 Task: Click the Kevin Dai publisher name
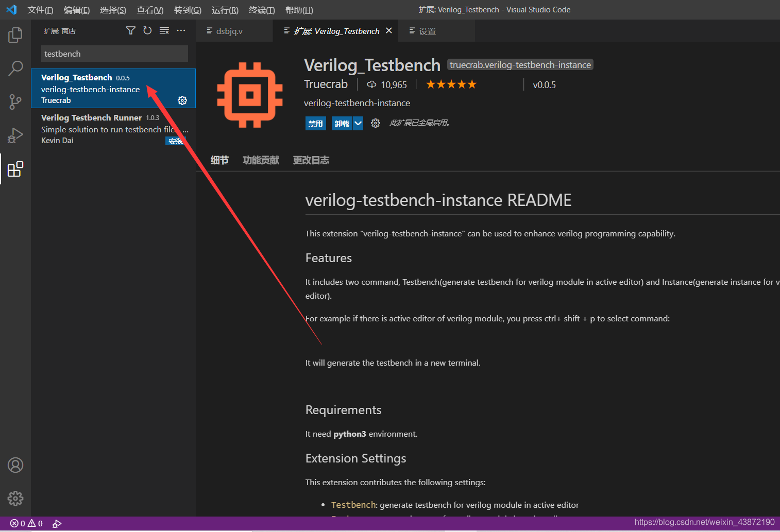point(57,141)
